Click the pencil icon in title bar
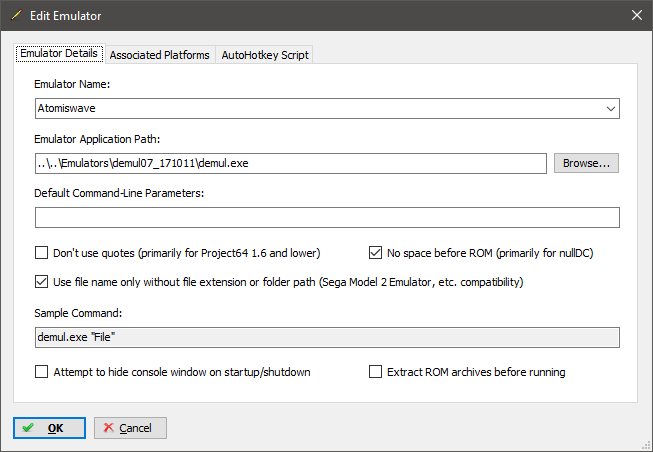The width and height of the screenshot is (653, 452). click(17, 15)
